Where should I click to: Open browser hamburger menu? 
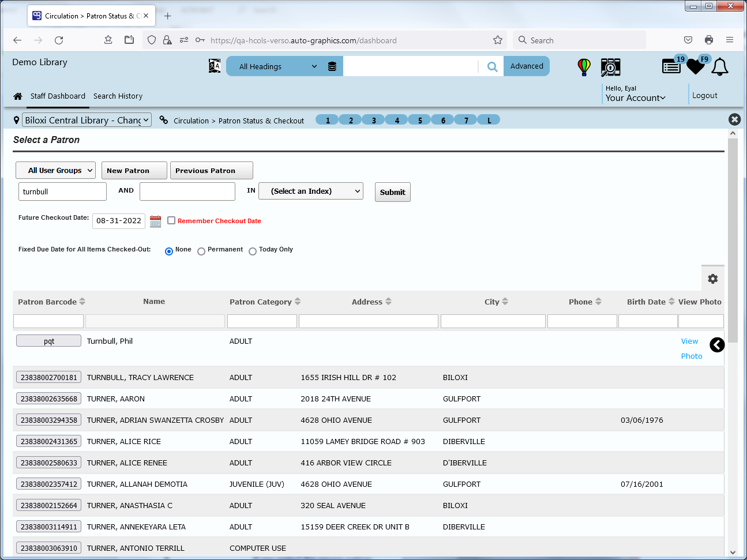[x=730, y=40]
